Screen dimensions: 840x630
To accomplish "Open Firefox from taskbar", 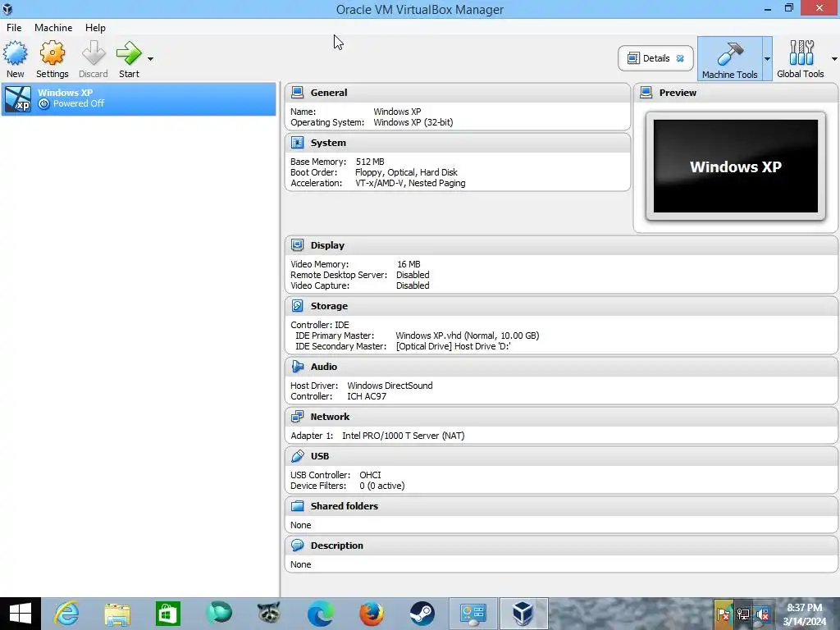I will coord(372,614).
